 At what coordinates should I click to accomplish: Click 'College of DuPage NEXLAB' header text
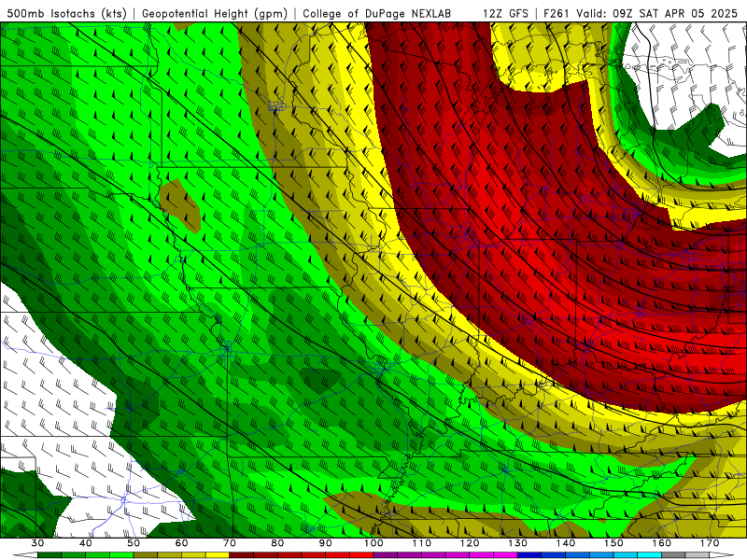(377, 13)
